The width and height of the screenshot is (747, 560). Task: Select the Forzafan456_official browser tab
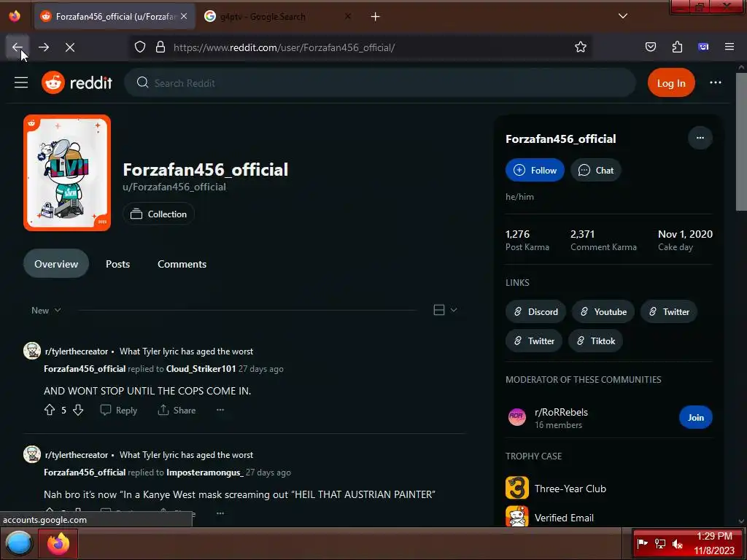(x=115, y=17)
